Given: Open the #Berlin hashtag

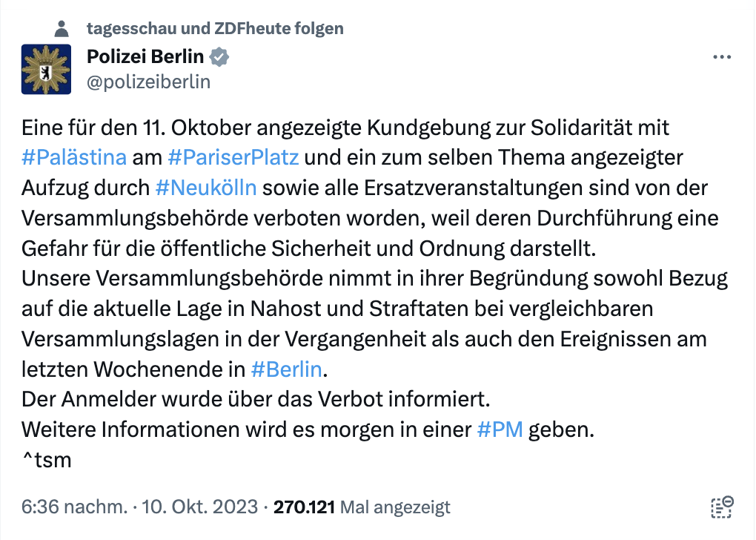Looking at the screenshot, I should click(286, 369).
